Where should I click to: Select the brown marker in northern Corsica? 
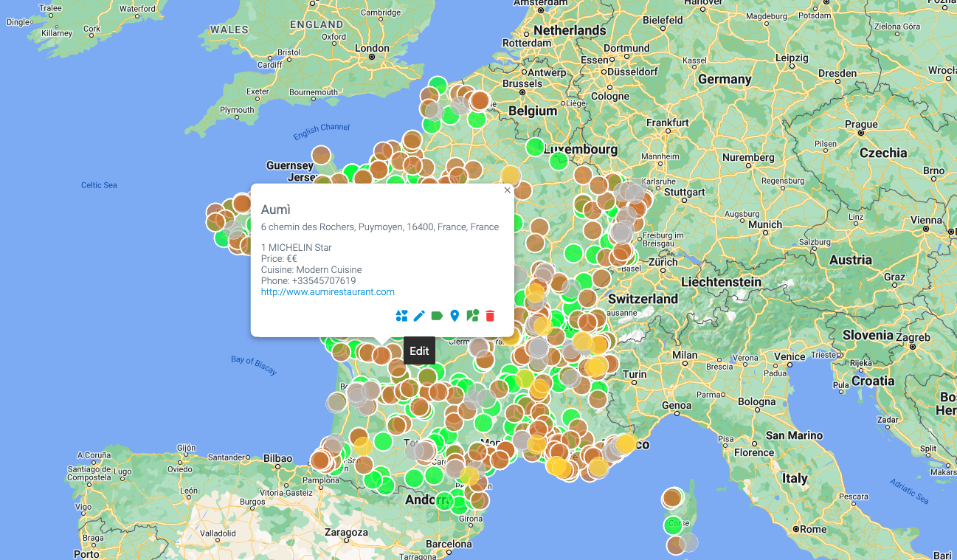tap(672, 498)
